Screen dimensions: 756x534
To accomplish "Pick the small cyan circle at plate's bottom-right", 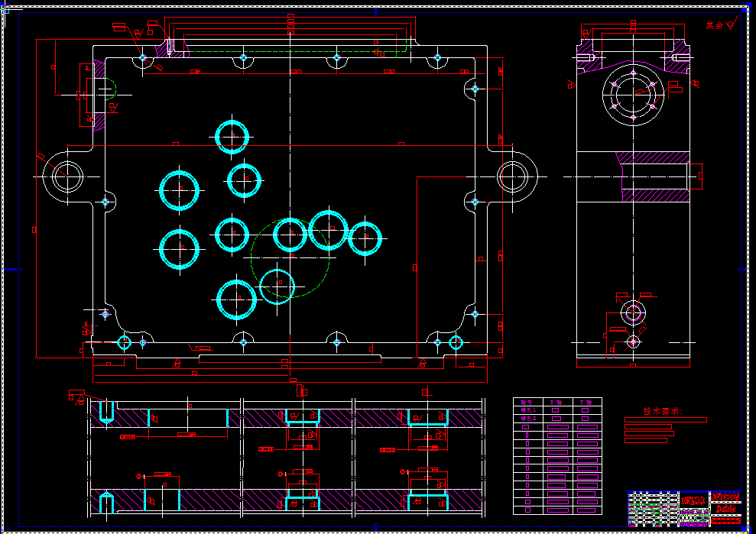I will point(456,342).
